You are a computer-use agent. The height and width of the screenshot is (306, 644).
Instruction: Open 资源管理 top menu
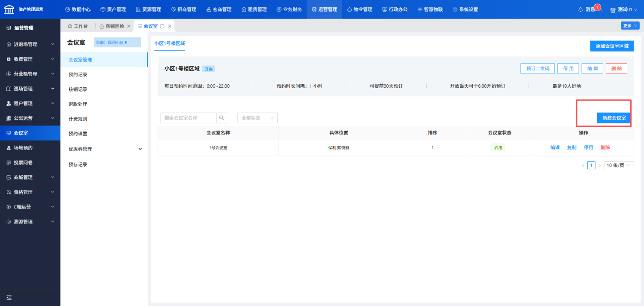tap(148, 9)
